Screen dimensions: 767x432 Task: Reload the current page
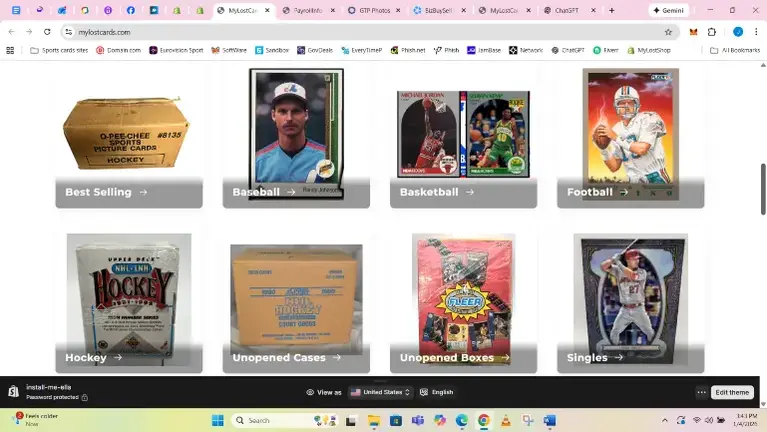[47, 32]
